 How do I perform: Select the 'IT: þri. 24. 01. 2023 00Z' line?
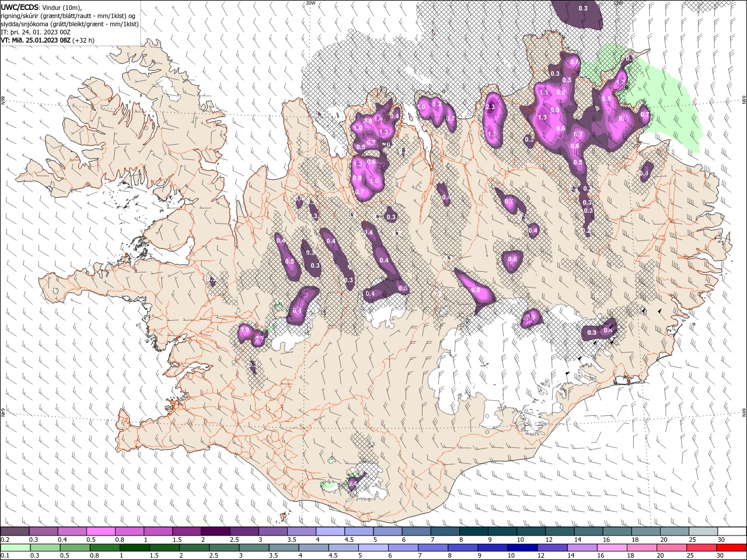[36, 32]
